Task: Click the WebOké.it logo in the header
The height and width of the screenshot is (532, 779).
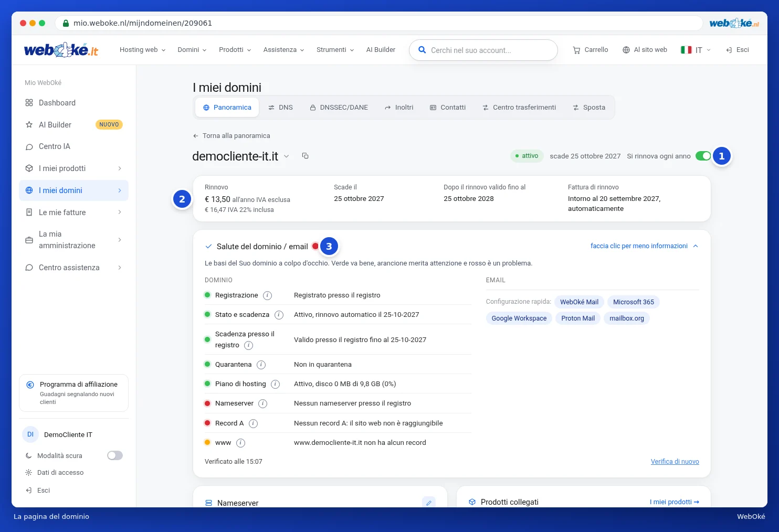Action: pyautogui.click(x=61, y=50)
